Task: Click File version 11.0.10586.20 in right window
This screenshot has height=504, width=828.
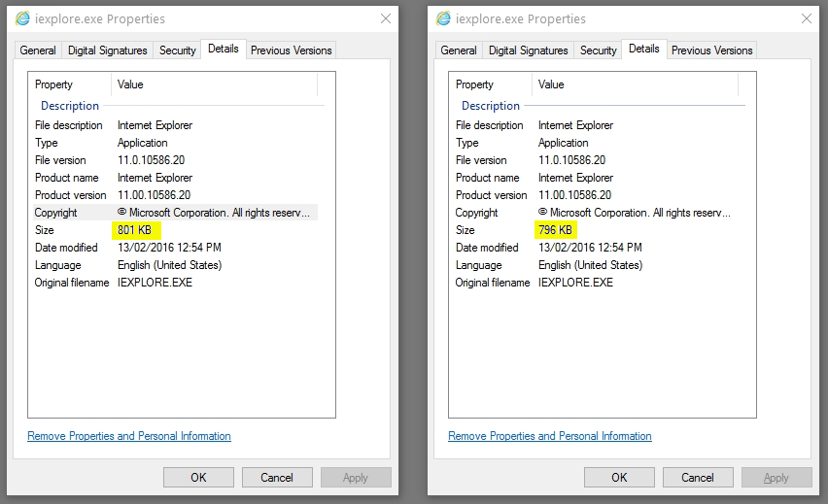Action: pos(571,160)
